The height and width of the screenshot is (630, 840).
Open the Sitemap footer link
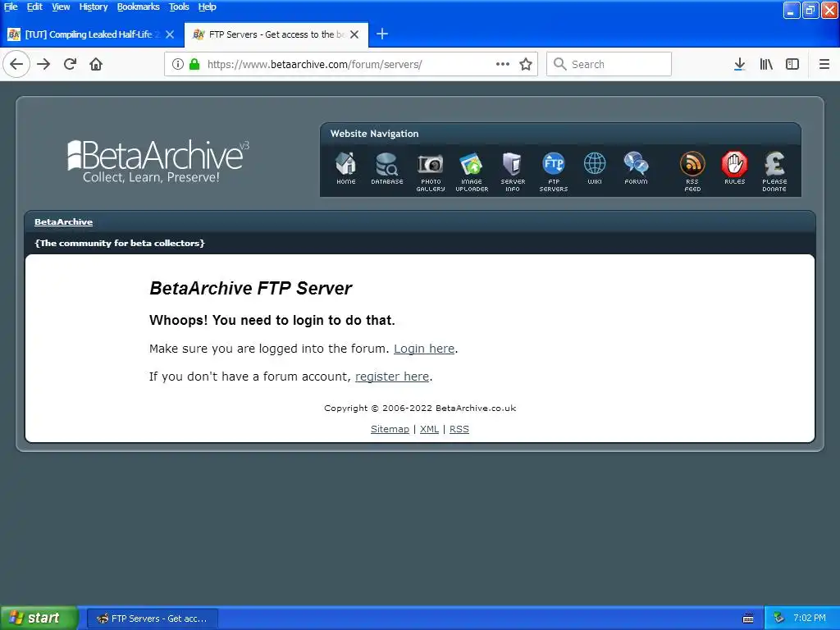(390, 429)
